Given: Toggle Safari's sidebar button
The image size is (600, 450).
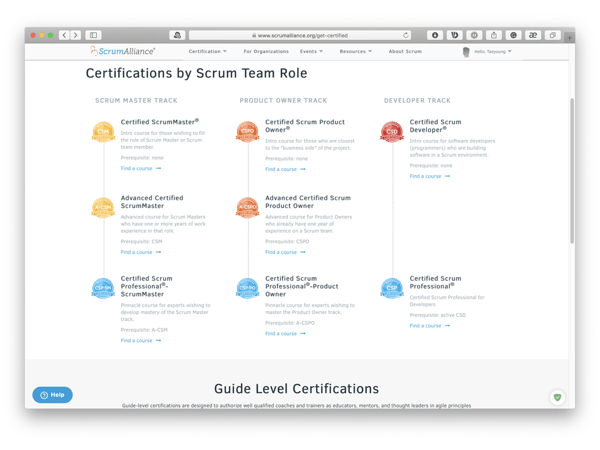Looking at the screenshot, I should click(x=93, y=35).
